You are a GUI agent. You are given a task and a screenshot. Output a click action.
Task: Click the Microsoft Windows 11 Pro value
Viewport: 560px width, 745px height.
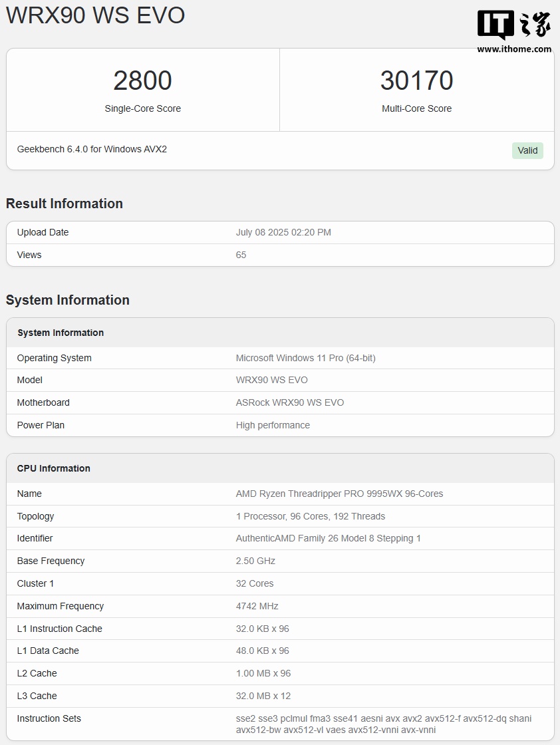305,358
